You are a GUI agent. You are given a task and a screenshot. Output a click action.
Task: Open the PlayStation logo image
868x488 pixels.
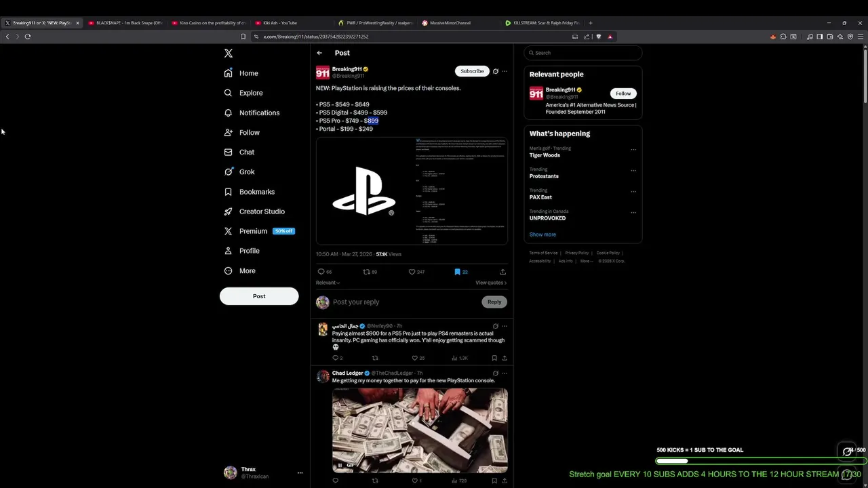(x=364, y=191)
